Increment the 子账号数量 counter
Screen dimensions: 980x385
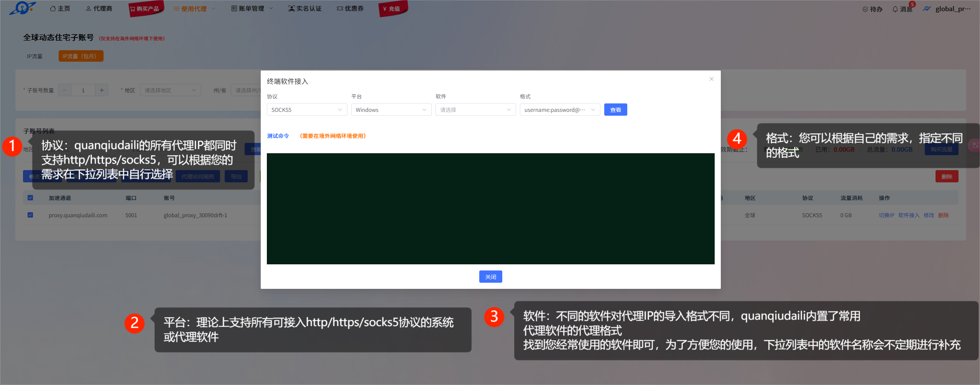point(102,90)
